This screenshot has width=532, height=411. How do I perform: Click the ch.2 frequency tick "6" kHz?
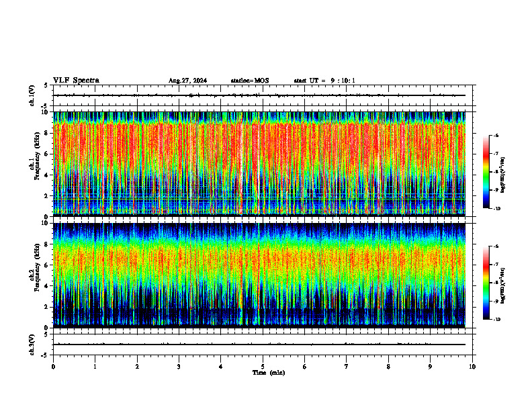tap(47, 265)
